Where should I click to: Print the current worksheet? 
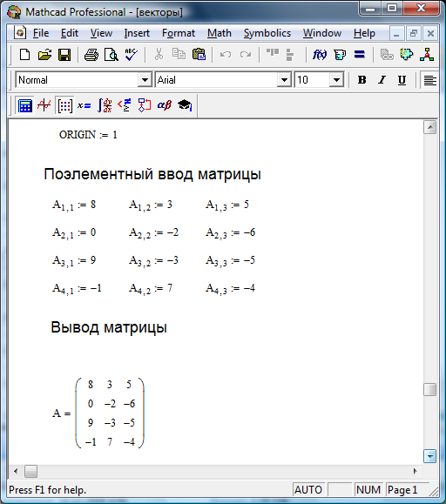point(91,55)
